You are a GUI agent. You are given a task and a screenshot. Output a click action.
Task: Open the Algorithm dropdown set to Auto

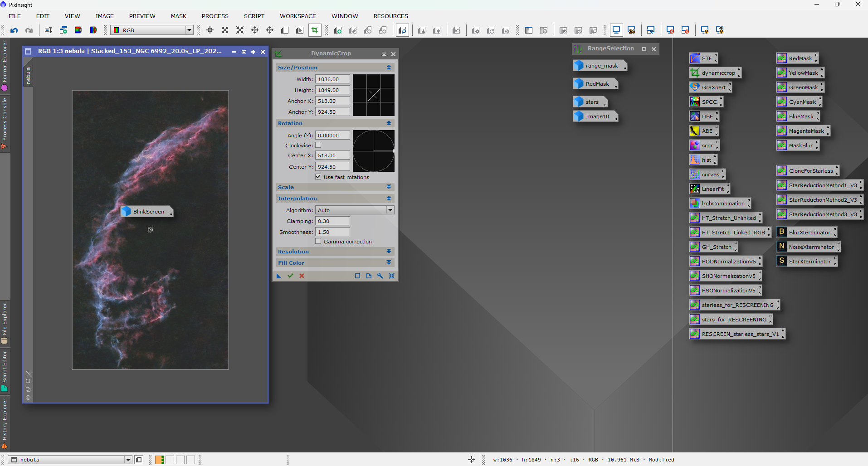[x=355, y=210]
